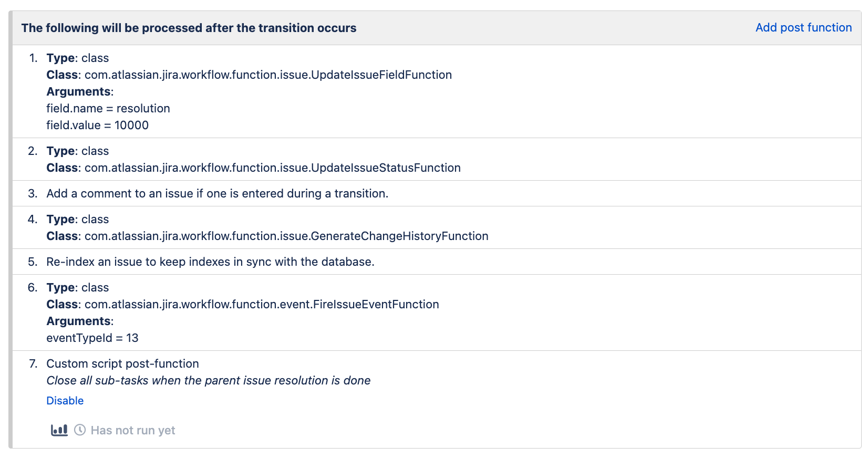Click the bar chart performance icon
Image resolution: width=868 pixels, height=458 pixels.
pos(59,430)
